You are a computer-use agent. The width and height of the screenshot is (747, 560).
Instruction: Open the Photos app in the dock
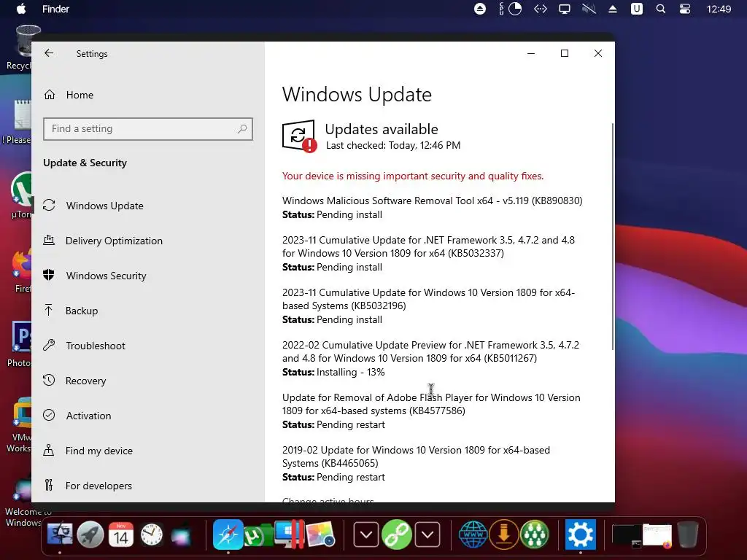(x=320, y=534)
